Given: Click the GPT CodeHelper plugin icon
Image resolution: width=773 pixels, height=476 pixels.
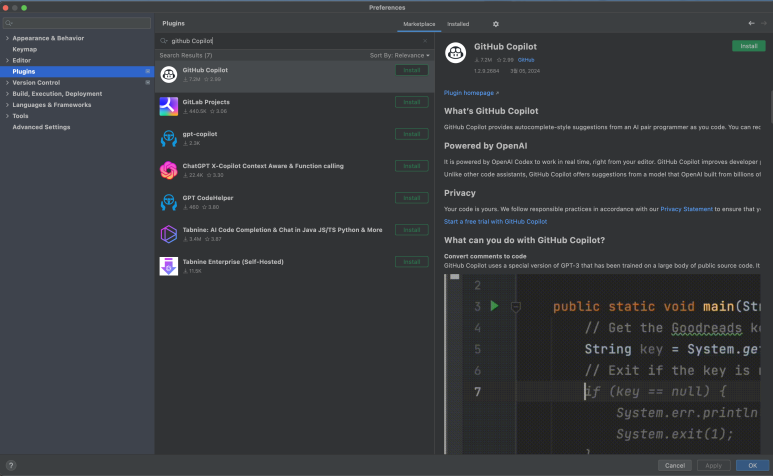Looking at the screenshot, I should [x=169, y=203].
